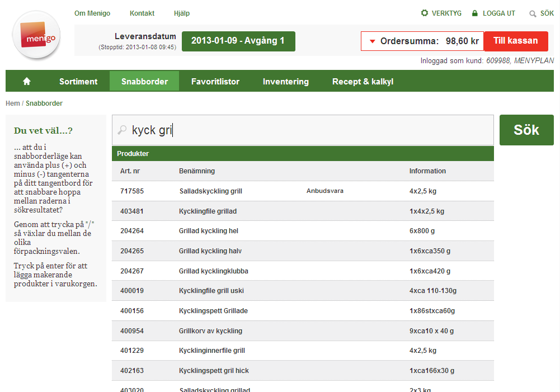Click the Art. nr column header

point(130,171)
